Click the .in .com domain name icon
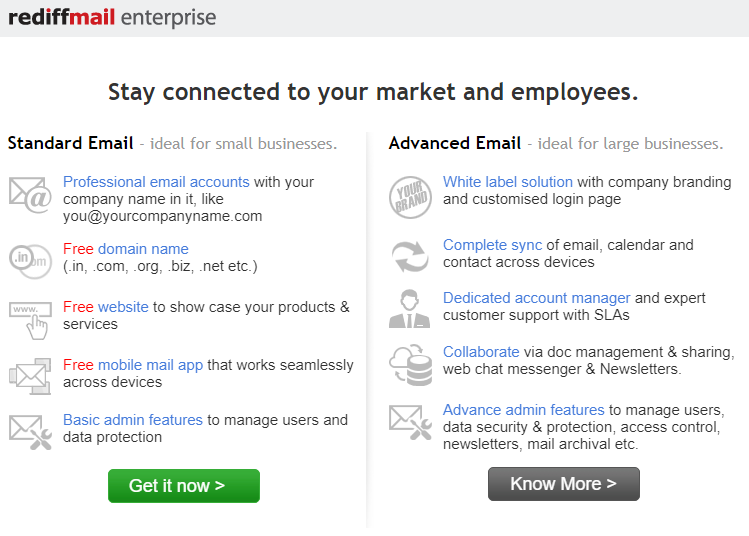This screenshot has height=536, width=749. pyautogui.click(x=30, y=259)
